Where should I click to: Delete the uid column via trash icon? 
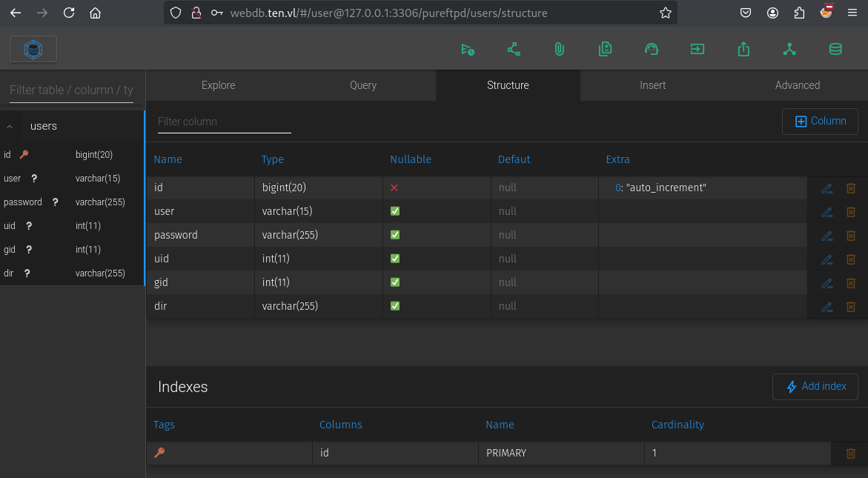(x=851, y=259)
